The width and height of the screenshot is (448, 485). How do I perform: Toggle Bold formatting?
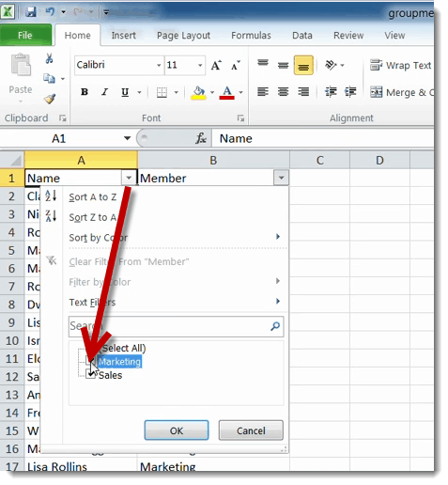click(x=85, y=92)
